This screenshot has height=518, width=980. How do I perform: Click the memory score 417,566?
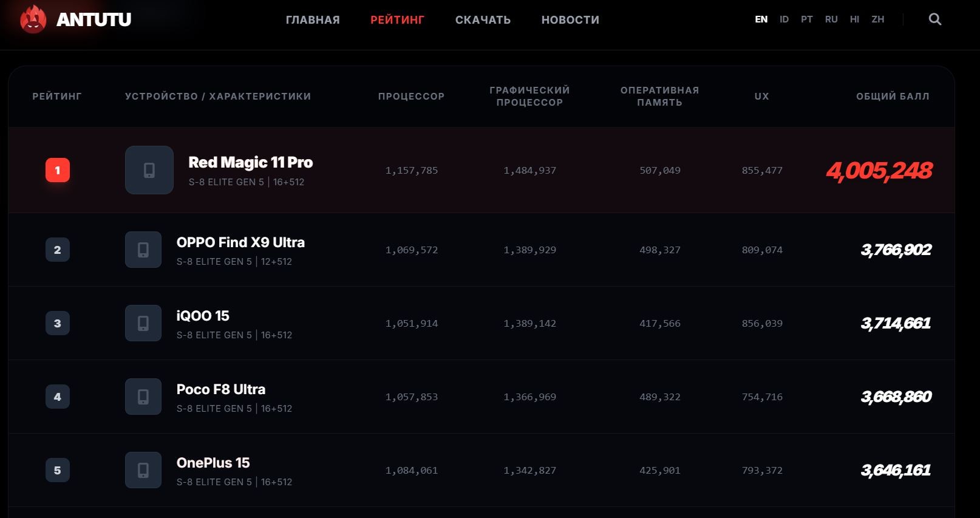pyautogui.click(x=660, y=324)
